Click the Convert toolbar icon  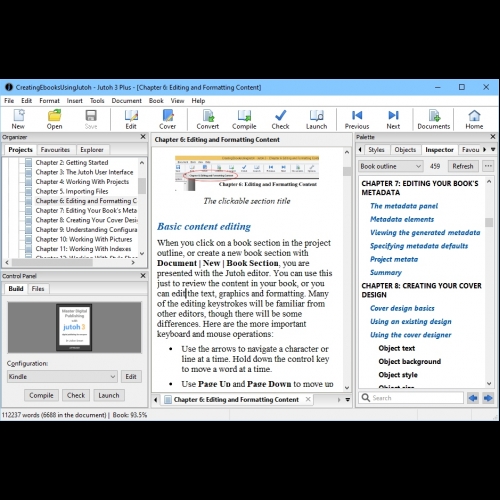[x=208, y=119]
